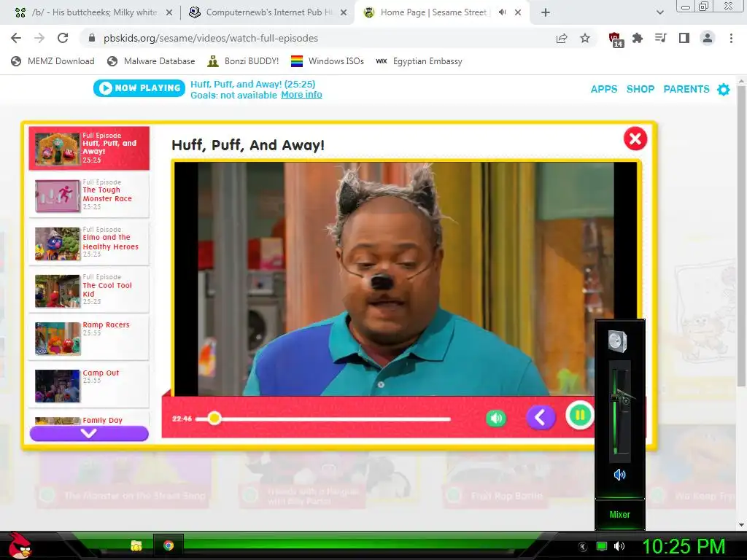Open the MEMZ Download bookmark

(x=53, y=61)
